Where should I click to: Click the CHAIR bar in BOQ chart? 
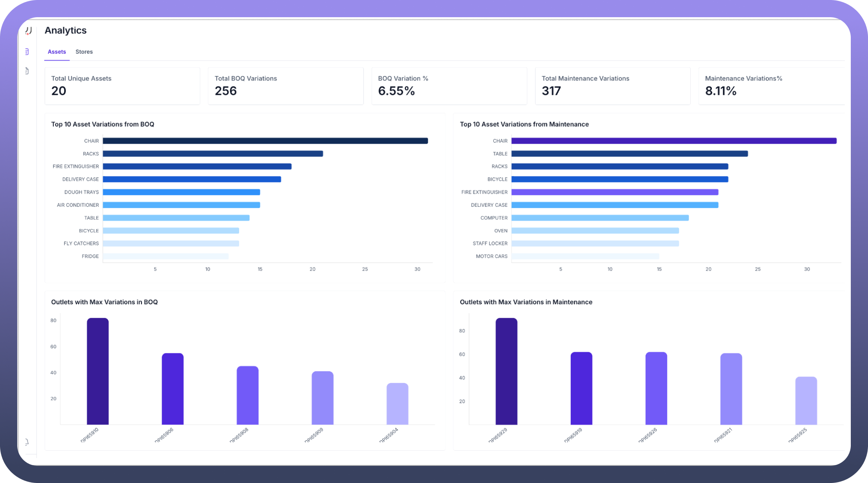[265, 141]
